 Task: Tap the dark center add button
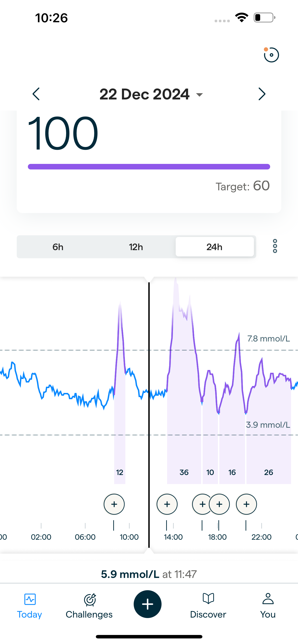tap(148, 604)
